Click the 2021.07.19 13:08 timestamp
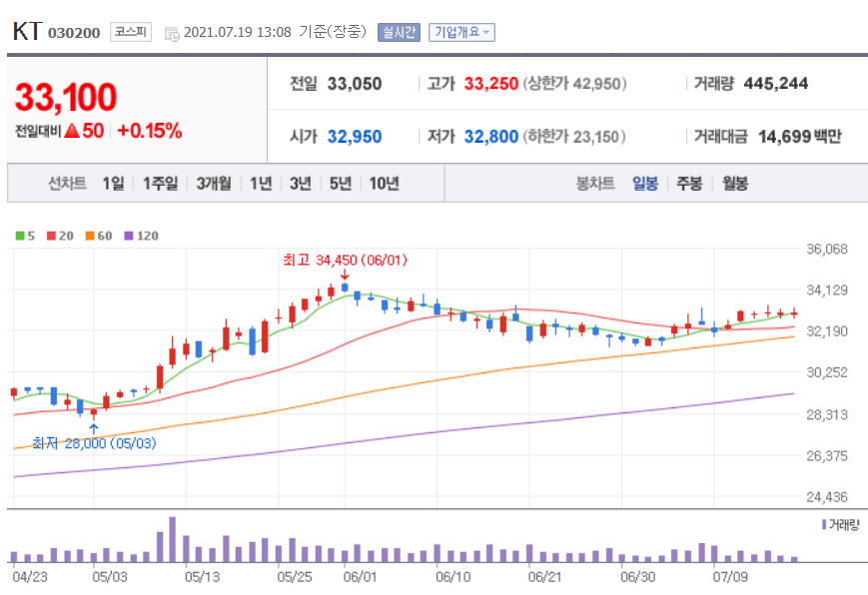The image size is (868, 595). 238,32
